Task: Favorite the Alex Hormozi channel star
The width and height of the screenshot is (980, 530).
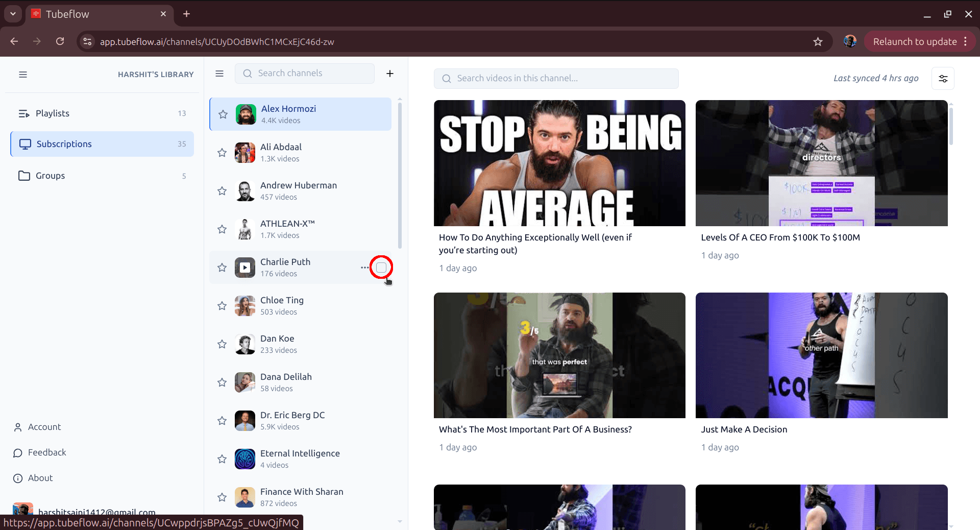Action: (x=223, y=114)
